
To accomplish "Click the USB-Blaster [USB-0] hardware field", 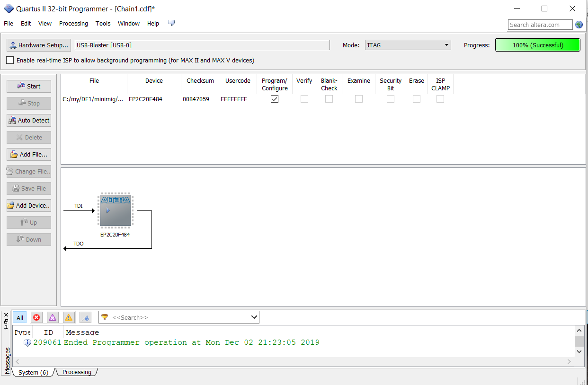I will pos(202,45).
